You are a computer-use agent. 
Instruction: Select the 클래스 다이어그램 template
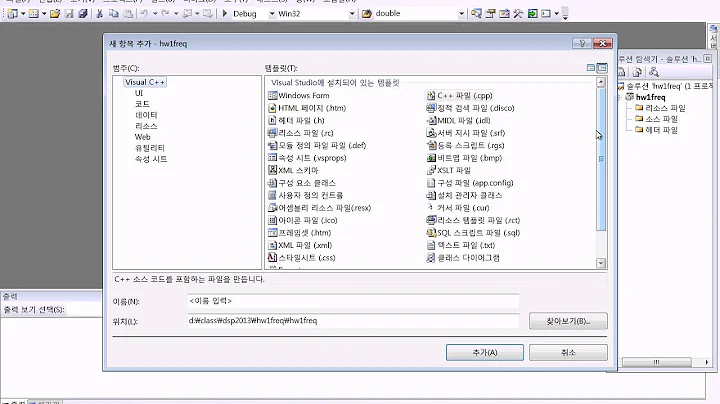click(463, 258)
